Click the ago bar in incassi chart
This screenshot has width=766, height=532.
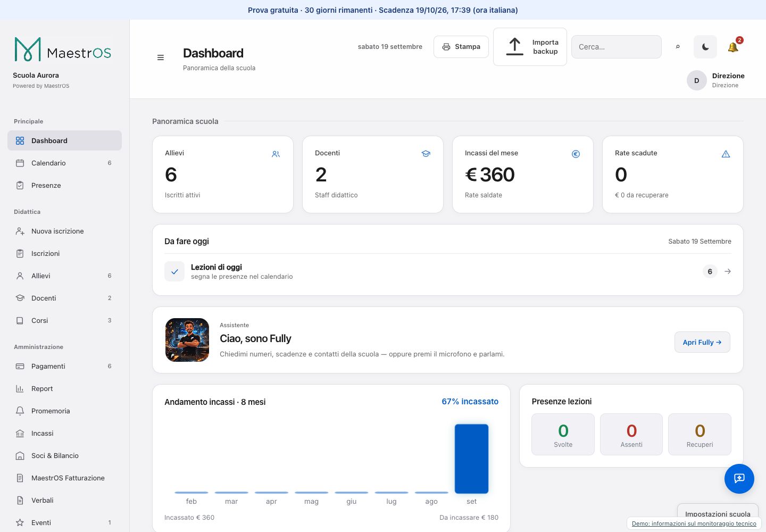coord(431,493)
